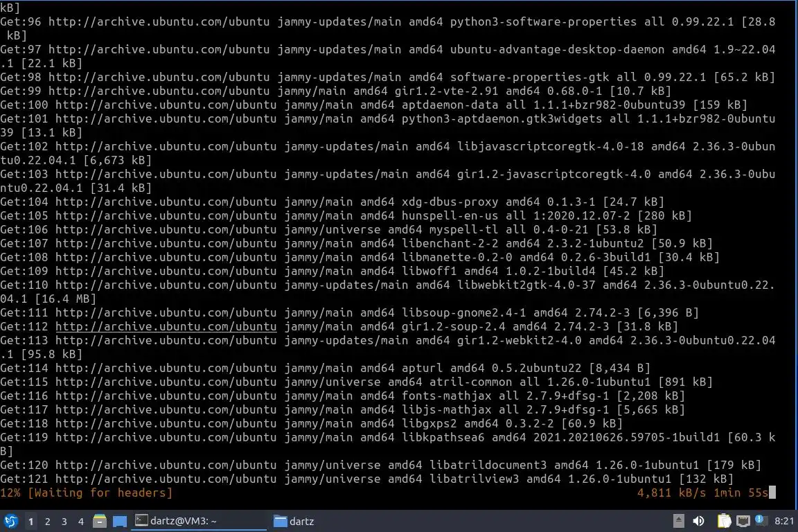Click 'gir1.2-javascriptcoregtk-4.0' package name
The height and width of the screenshot is (532, 798).
pos(553,174)
